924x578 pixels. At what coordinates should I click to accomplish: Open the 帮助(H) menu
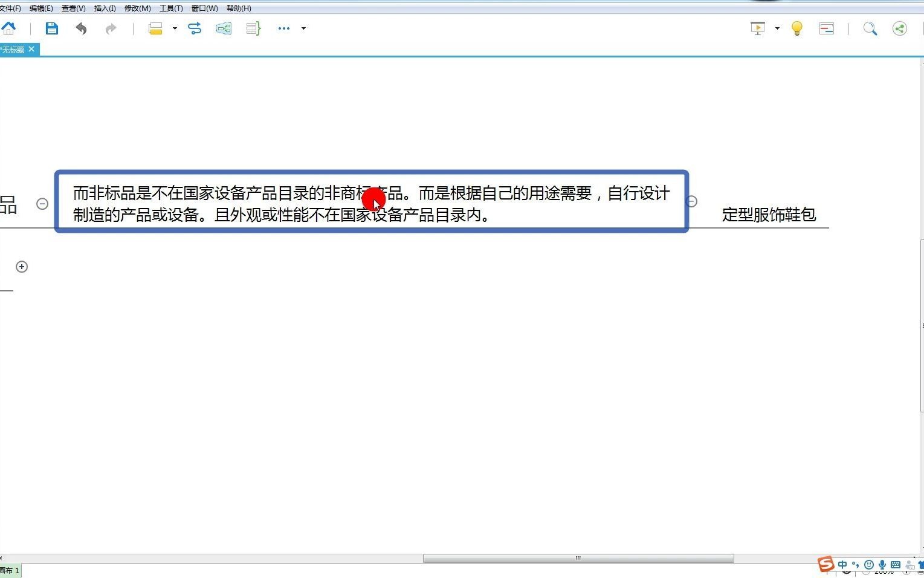click(239, 8)
